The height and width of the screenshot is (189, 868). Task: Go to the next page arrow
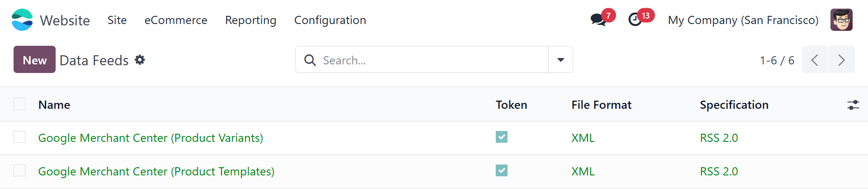pos(841,60)
